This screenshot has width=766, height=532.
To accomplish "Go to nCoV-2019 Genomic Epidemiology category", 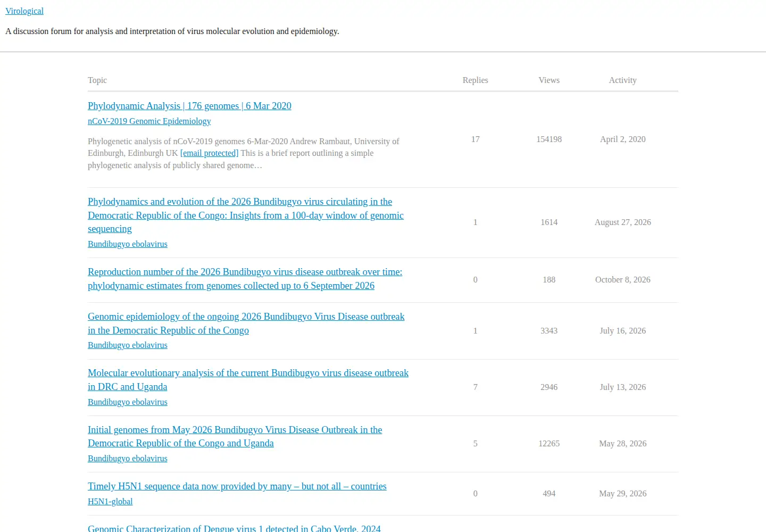I will tap(149, 121).
